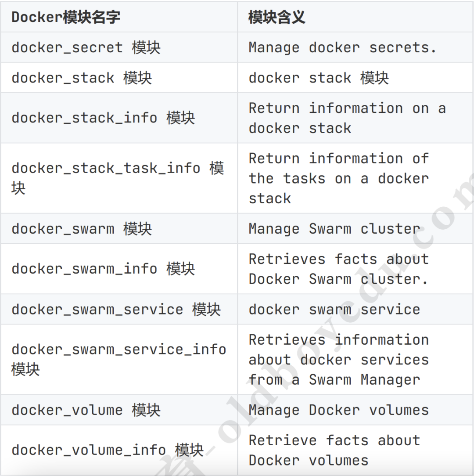Click "Return information of the tasks" description
474x476 pixels.
pos(338,178)
